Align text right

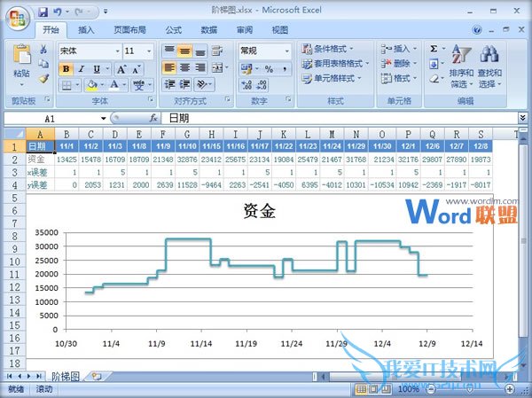(x=200, y=68)
